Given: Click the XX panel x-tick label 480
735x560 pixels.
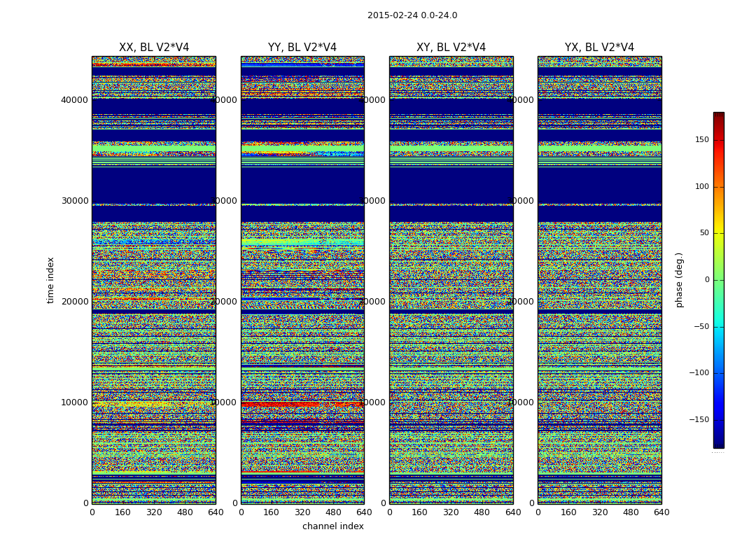Looking at the screenshot, I should coord(185,512).
